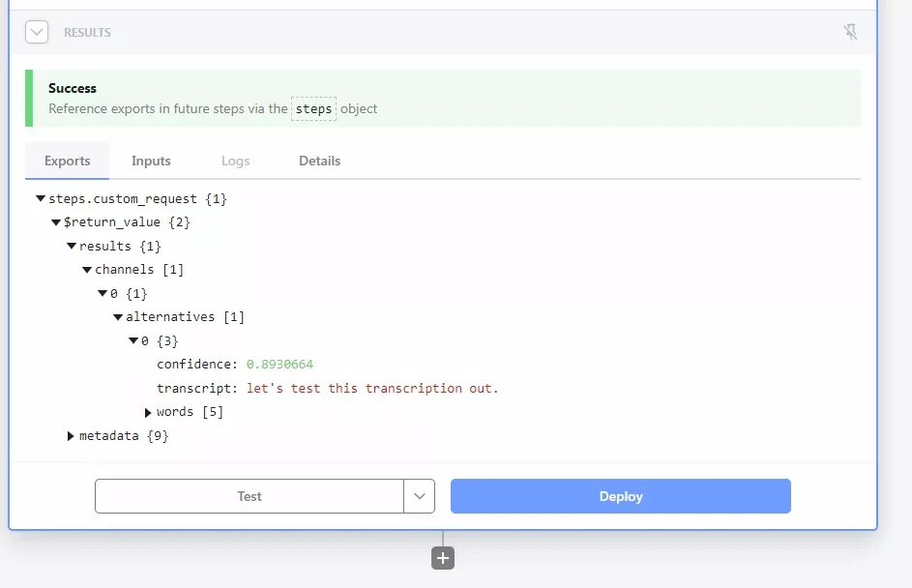Collapse steps.custom_request node
The width and height of the screenshot is (912, 588).
[x=41, y=199]
